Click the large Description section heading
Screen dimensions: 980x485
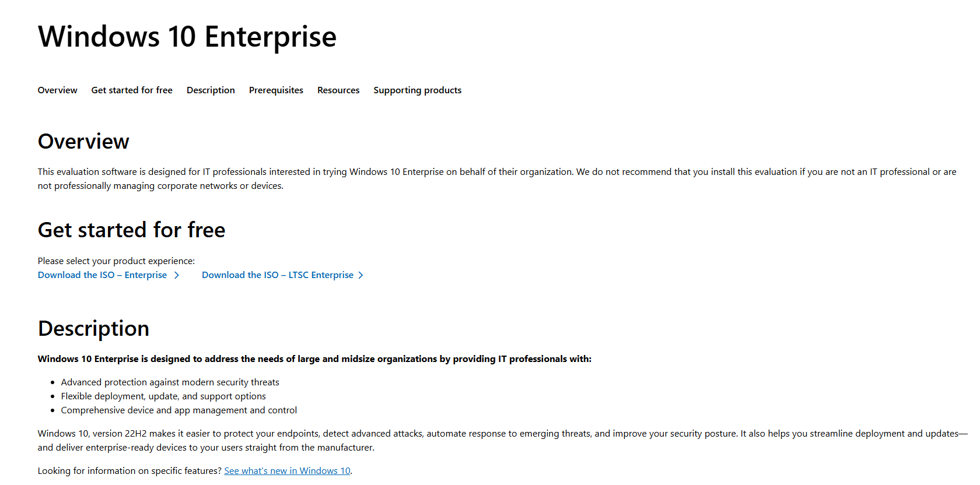pyautogui.click(x=93, y=329)
